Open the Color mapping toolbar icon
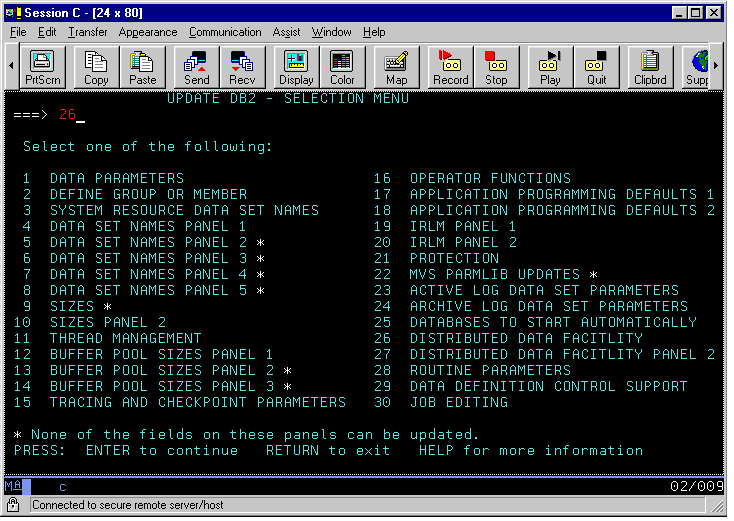734x521 pixels. (342, 67)
